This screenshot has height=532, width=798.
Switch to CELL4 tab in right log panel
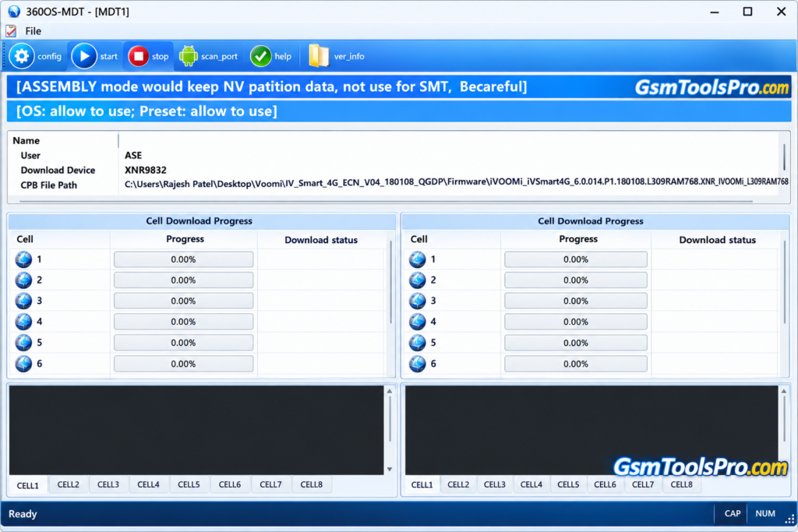(531, 484)
